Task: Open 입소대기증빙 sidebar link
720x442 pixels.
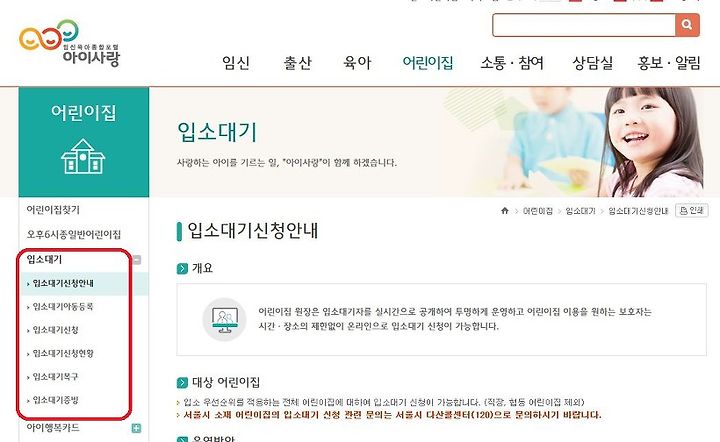Action: (x=56, y=400)
